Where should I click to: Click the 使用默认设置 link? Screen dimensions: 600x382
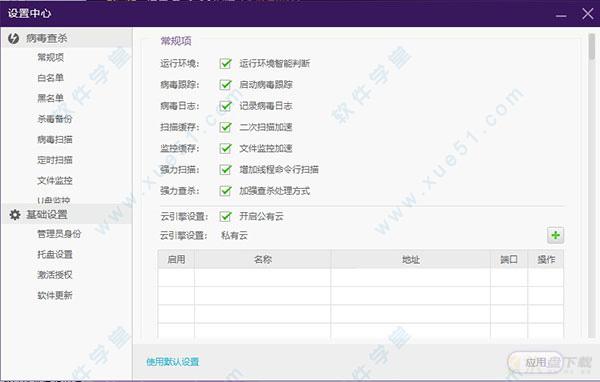(x=173, y=361)
